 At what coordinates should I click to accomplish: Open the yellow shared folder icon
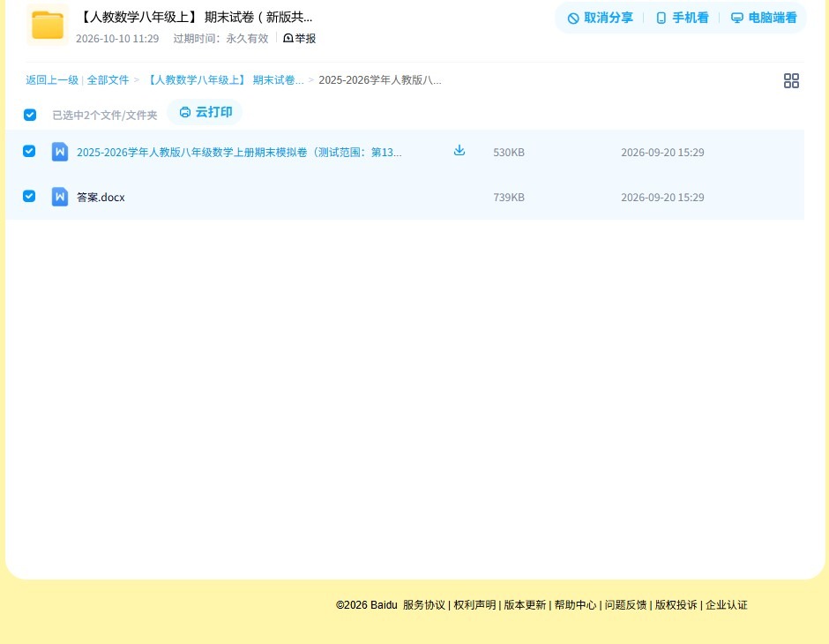[48, 25]
